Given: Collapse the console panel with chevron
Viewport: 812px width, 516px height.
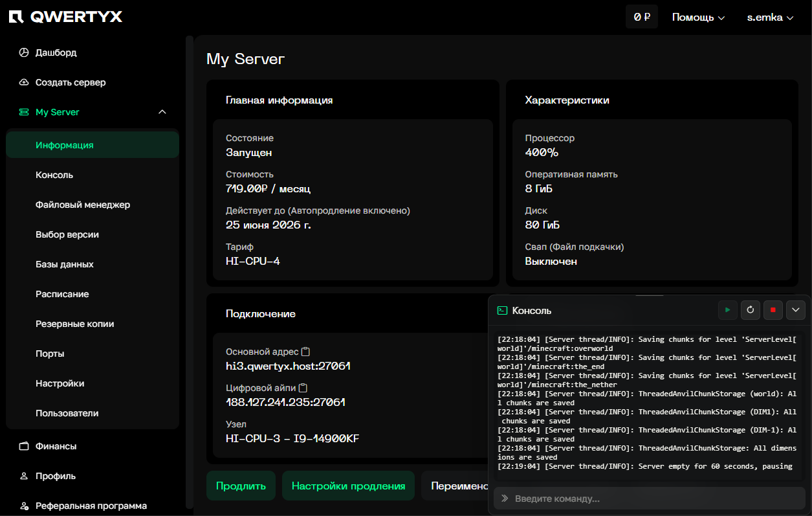Looking at the screenshot, I should pos(796,310).
